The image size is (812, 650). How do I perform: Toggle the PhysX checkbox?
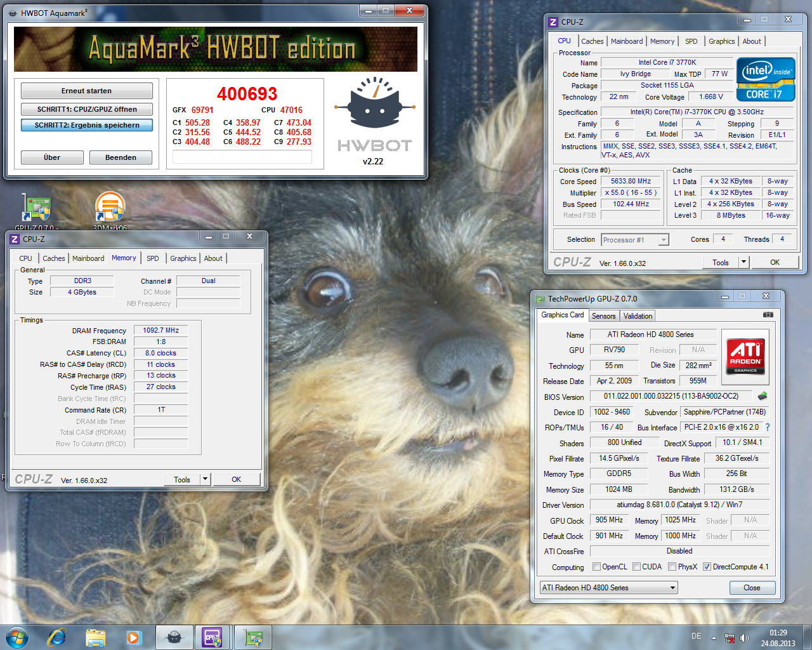coord(672,567)
